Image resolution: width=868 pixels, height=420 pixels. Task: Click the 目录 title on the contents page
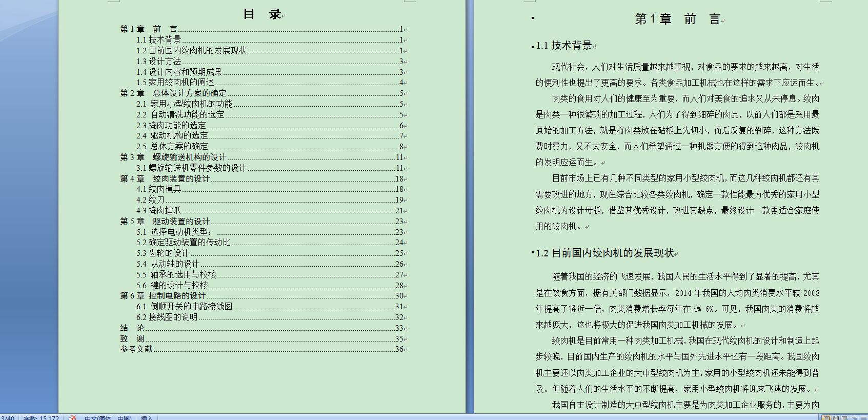coord(263,14)
